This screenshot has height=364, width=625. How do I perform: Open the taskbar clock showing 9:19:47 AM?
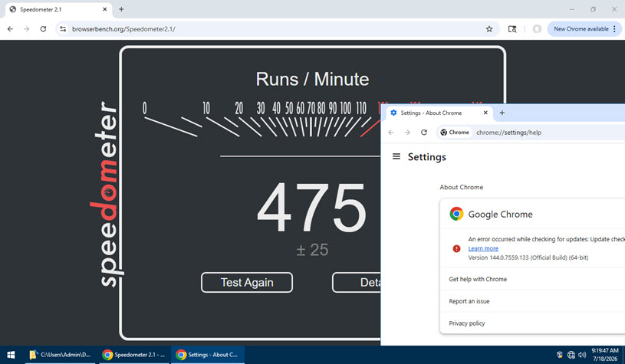(604, 355)
